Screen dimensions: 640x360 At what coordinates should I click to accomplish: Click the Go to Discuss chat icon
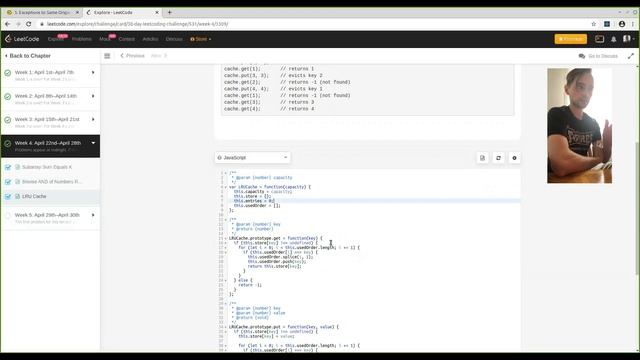pyautogui.click(x=582, y=56)
